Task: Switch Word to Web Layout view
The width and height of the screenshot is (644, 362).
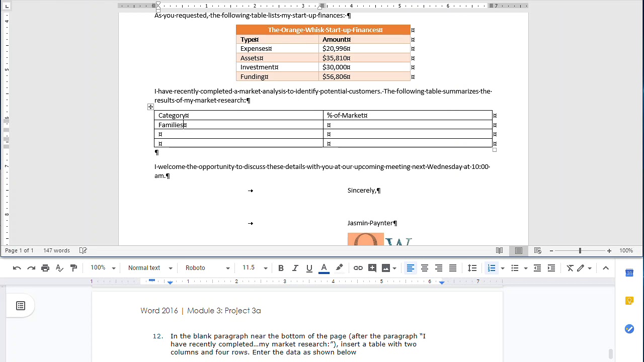Action: point(538,250)
